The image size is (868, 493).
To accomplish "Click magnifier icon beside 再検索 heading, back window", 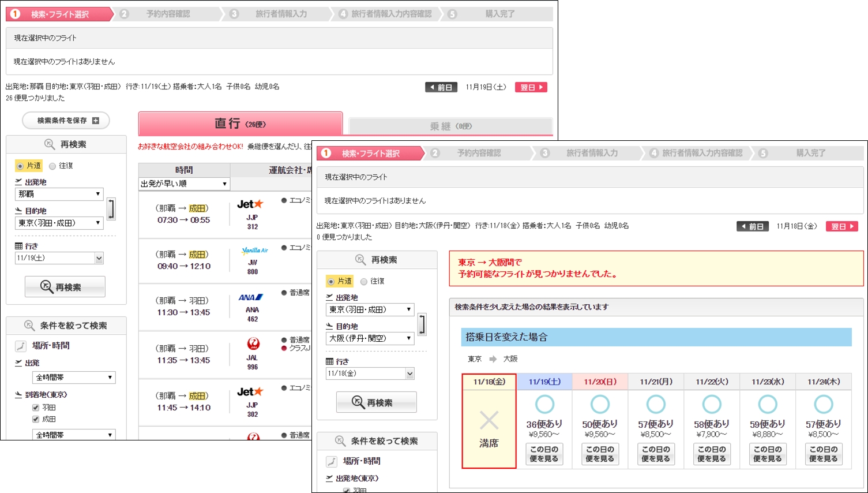I will click(50, 144).
